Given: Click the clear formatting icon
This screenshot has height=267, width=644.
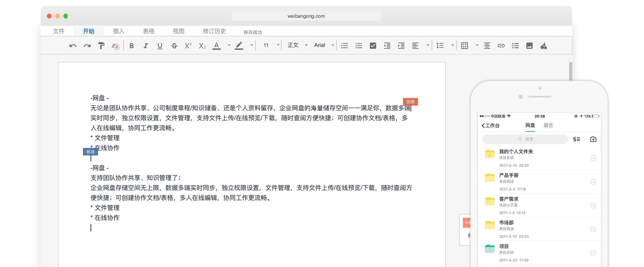Looking at the screenshot, I should tap(115, 46).
